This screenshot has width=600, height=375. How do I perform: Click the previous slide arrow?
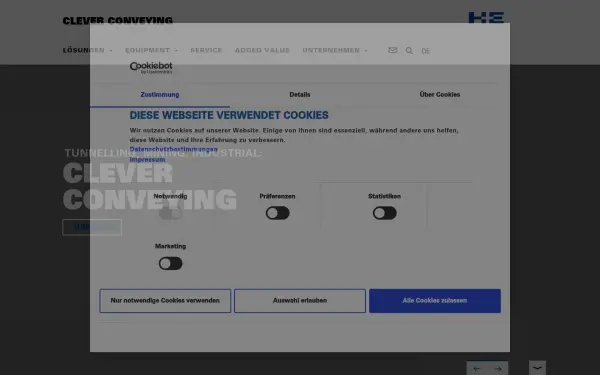coord(477,368)
